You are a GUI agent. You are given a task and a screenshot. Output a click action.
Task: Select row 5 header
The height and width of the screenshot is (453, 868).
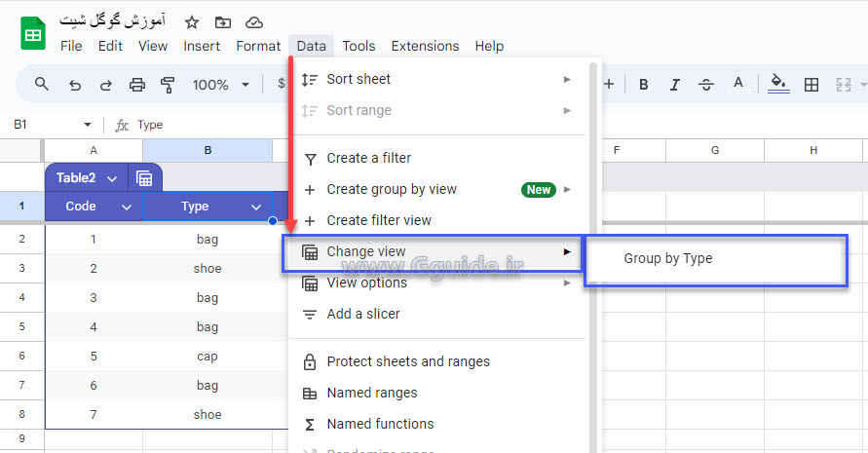22,326
